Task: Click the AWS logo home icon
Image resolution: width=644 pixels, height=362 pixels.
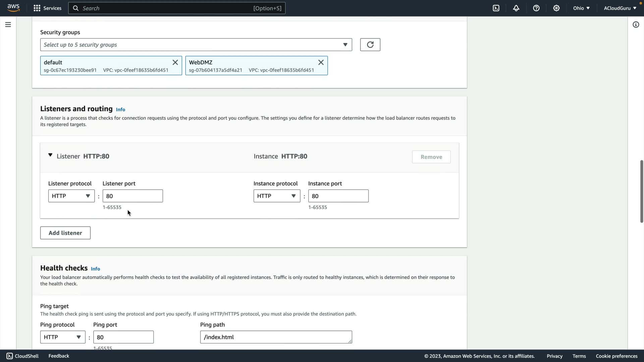Action: pyautogui.click(x=13, y=8)
